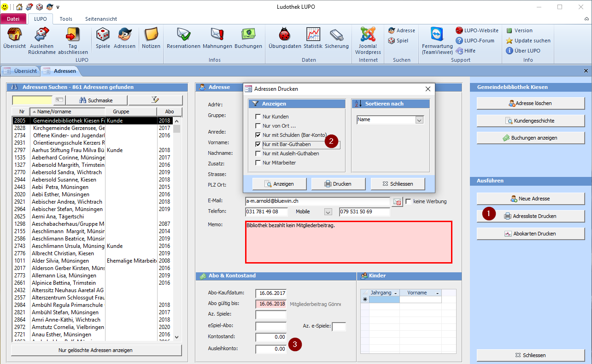This screenshot has width=592, height=364.
Task: Open Ausleihen Rücknahme in the ribbon
Action: pos(42,41)
